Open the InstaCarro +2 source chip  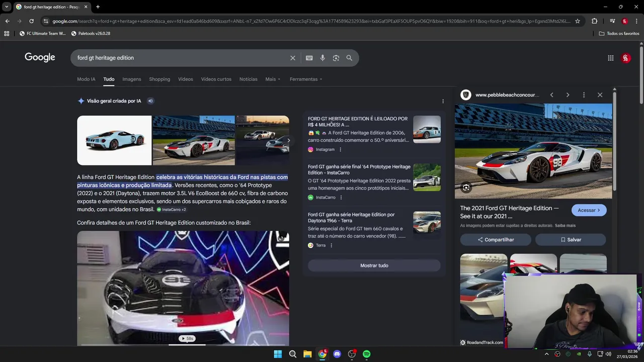tap(171, 210)
